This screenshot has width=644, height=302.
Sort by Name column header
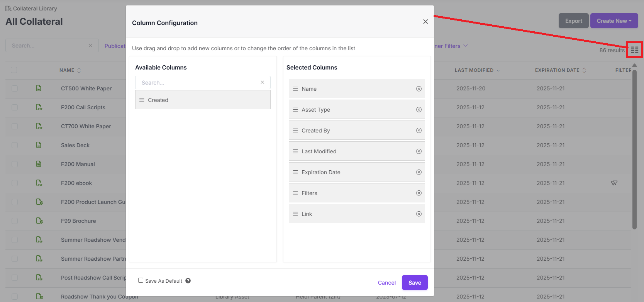70,70
